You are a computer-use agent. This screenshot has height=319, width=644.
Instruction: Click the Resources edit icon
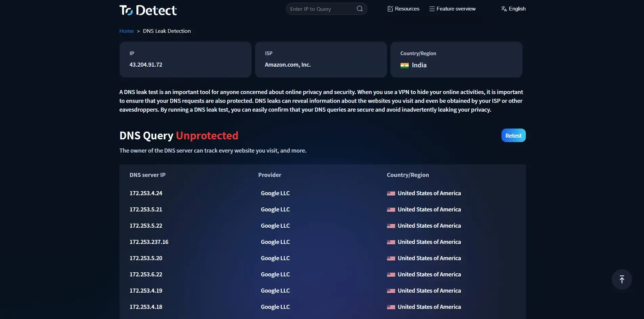pos(390,9)
